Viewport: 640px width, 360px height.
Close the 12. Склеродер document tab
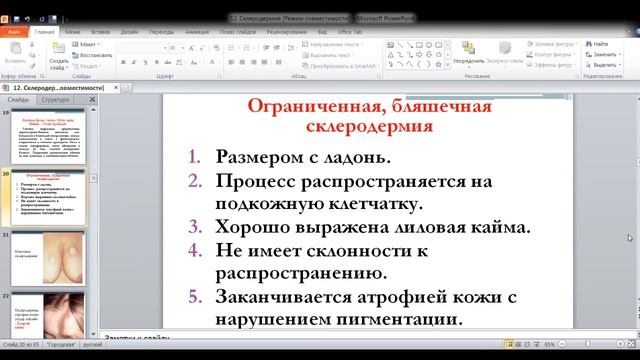116,88
